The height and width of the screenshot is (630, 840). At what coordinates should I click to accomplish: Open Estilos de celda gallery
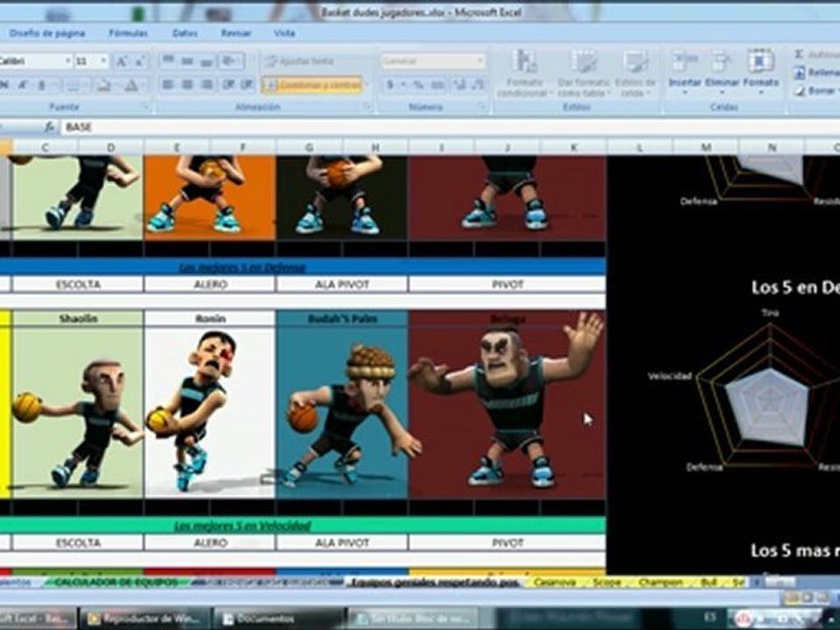click(x=635, y=73)
